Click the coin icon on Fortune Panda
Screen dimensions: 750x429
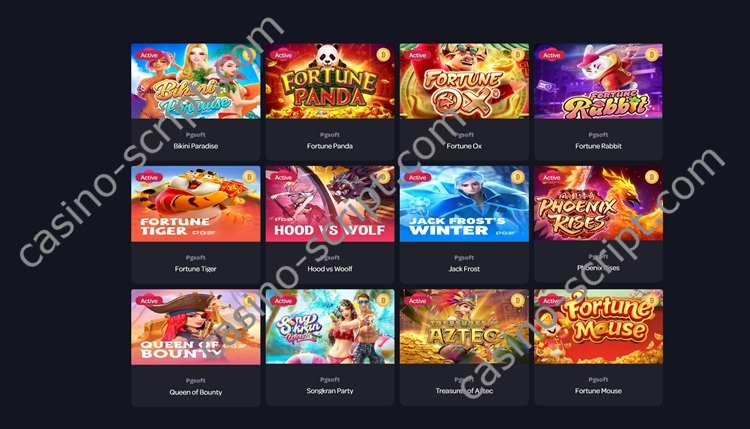(x=383, y=55)
